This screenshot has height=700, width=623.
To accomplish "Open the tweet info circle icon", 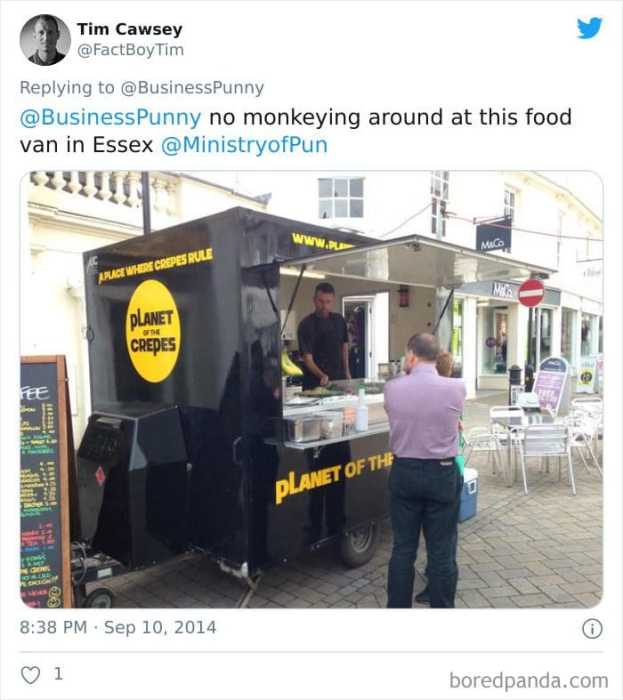I will (592, 629).
